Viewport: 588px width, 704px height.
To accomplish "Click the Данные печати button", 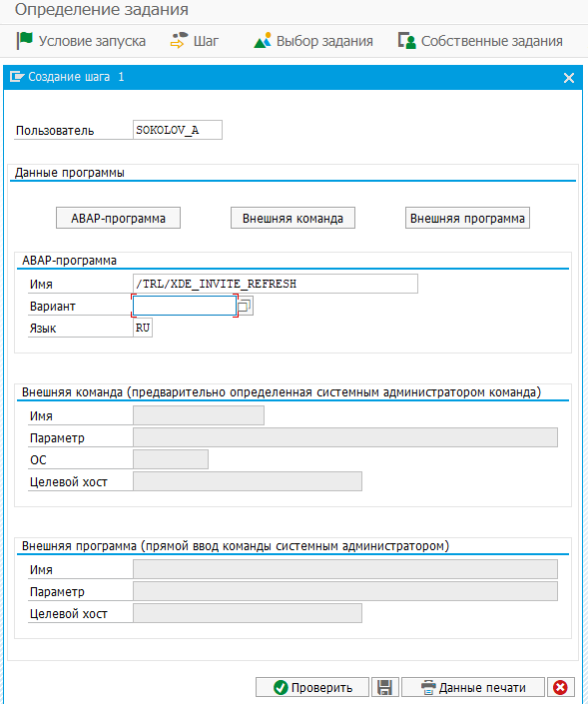I will (473, 687).
